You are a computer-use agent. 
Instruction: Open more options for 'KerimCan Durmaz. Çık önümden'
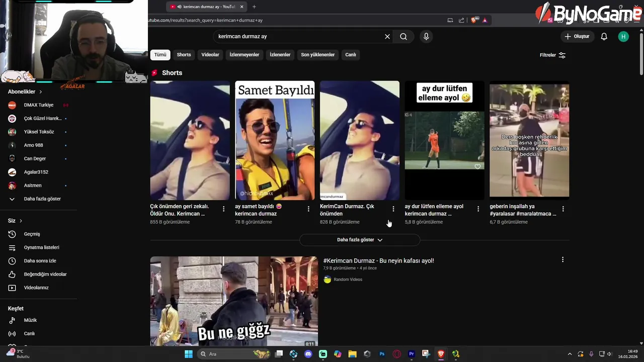[x=393, y=209]
